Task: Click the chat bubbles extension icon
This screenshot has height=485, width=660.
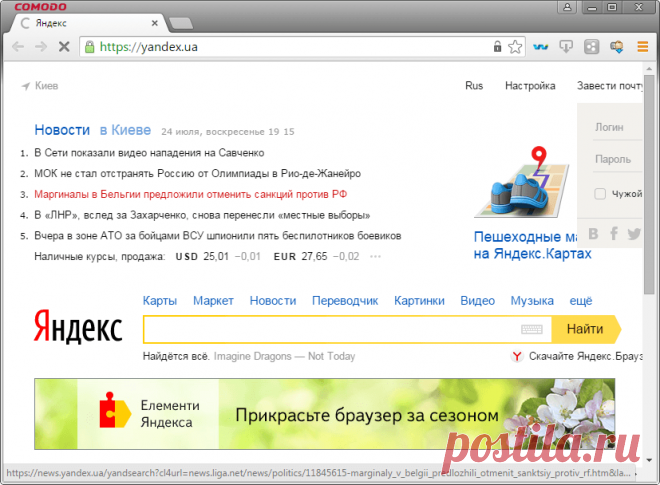Action: point(617,47)
